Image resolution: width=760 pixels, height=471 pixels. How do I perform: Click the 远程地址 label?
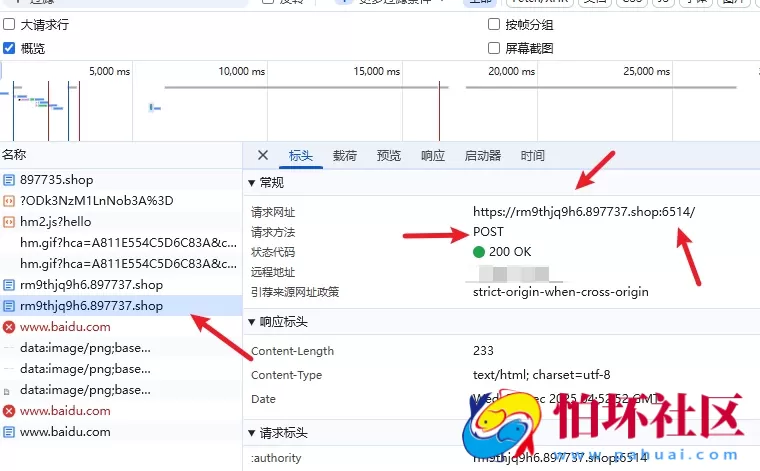(273, 272)
